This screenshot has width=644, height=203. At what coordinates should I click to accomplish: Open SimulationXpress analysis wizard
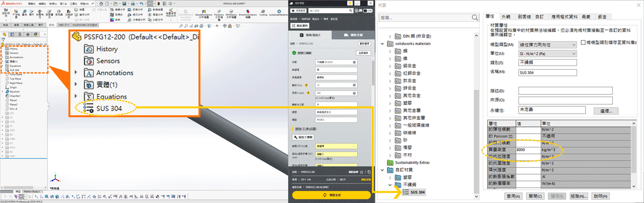pyautogui.click(x=203, y=12)
